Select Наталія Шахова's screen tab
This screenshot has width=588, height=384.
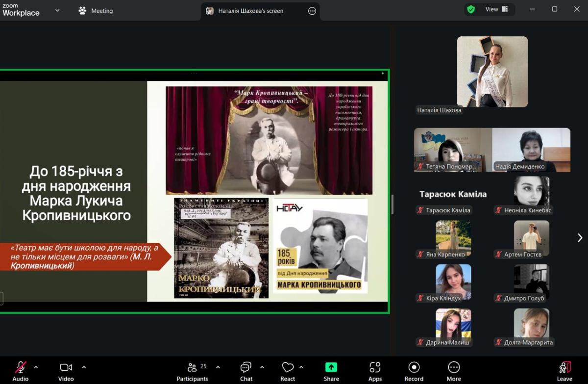point(250,11)
